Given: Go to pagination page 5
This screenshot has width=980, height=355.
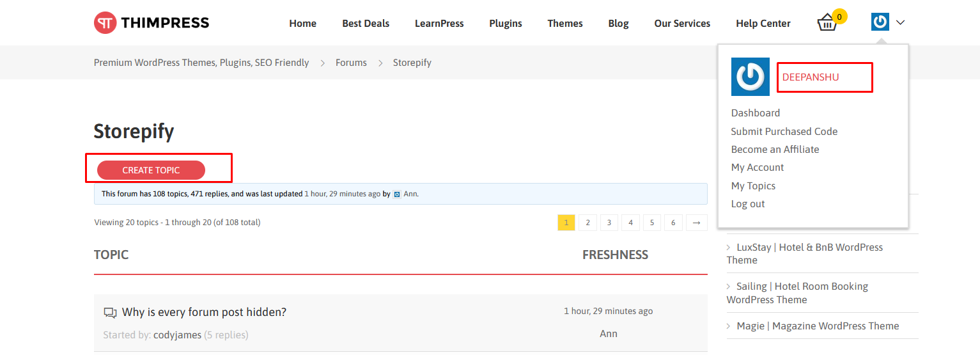Looking at the screenshot, I should [x=652, y=223].
